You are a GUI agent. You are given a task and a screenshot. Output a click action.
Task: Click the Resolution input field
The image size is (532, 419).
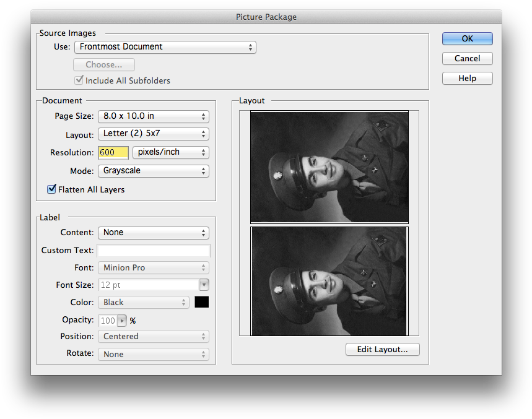(113, 152)
